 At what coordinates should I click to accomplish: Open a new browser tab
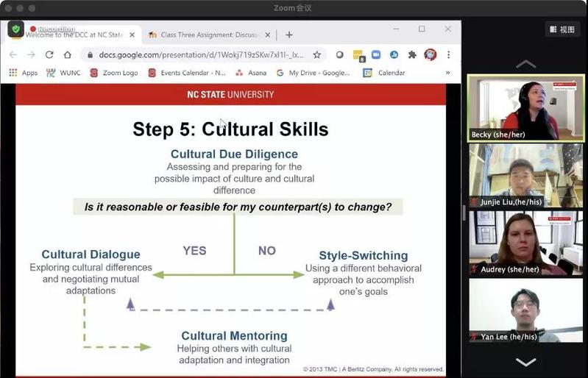[x=289, y=35]
